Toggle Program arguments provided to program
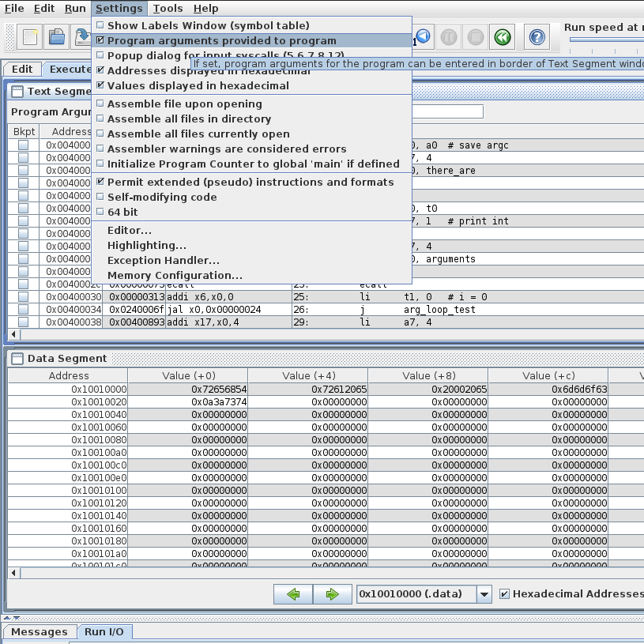Screen dimensions: 644x644 (252, 40)
